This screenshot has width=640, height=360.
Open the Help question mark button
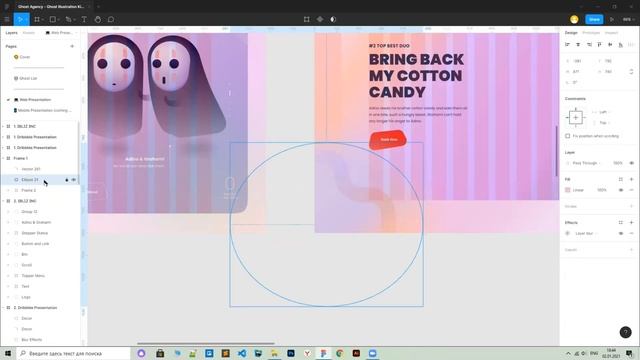tap(625, 332)
